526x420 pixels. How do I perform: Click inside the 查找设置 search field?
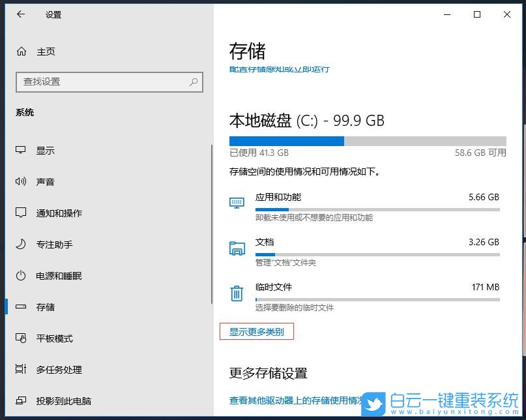(104, 82)
